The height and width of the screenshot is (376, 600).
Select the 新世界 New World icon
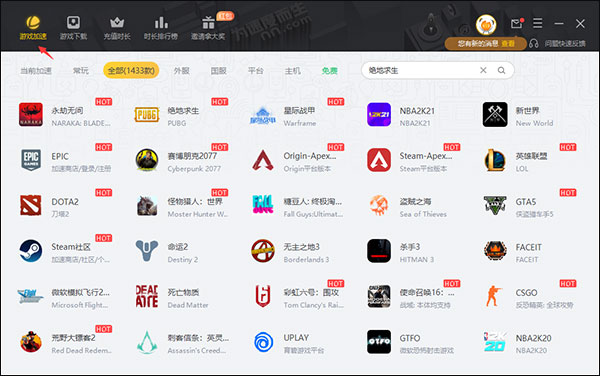[x=495, y=114]
